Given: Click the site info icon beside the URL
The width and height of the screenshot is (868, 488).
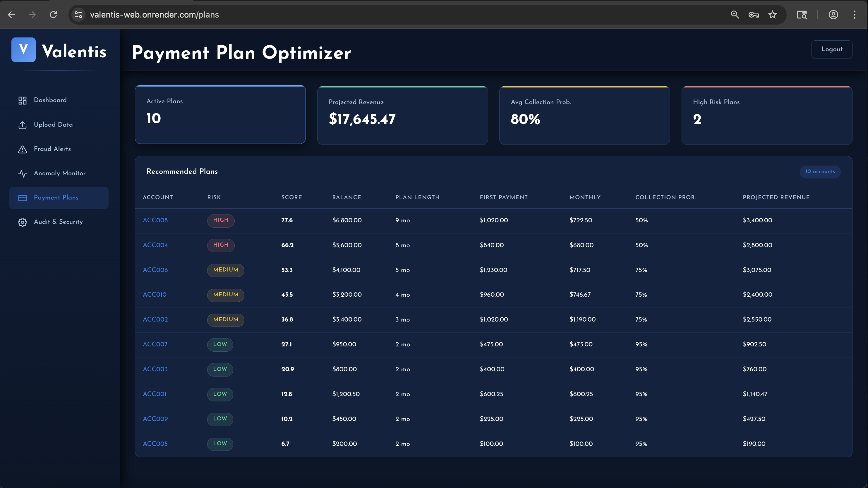Looking at the screenshot, I should (x=78, y=15).
